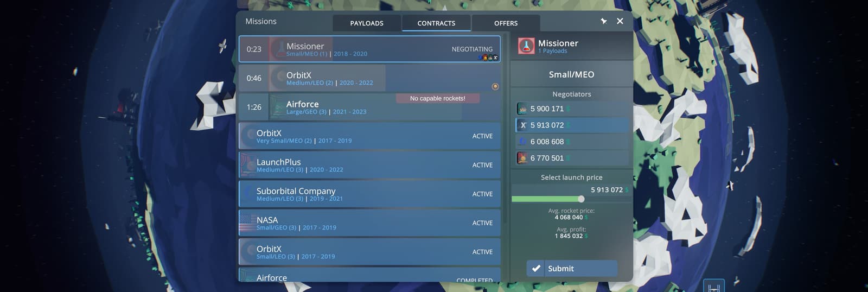Viewport: 868px width, 292px height.
Task: Open OrbitX Small/LEO 2017-2019 contract
Action: click(369, 252)
